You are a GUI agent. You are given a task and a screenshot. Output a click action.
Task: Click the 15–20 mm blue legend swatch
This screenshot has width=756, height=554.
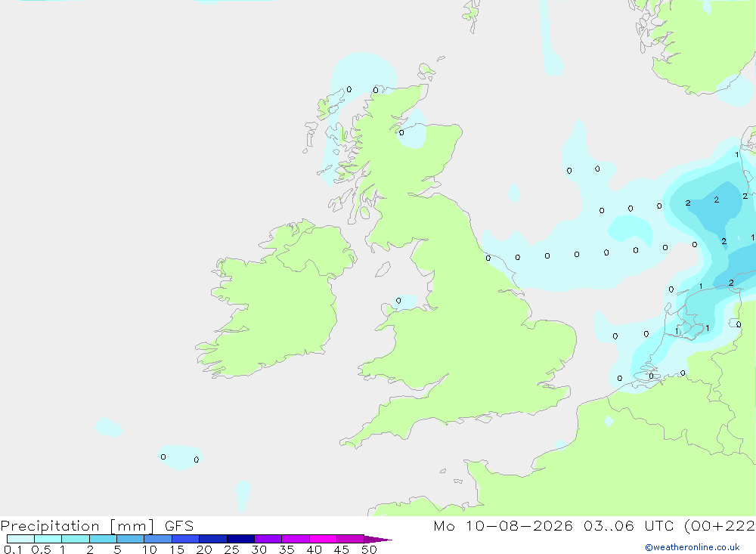coord(186,539)
